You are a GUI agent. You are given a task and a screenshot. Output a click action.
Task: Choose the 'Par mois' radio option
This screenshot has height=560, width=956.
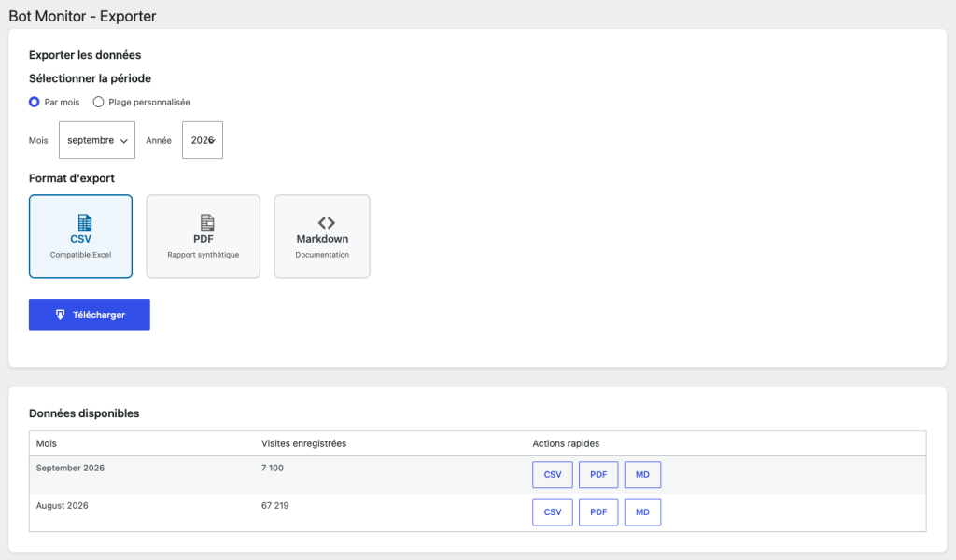tap(35, 102)
